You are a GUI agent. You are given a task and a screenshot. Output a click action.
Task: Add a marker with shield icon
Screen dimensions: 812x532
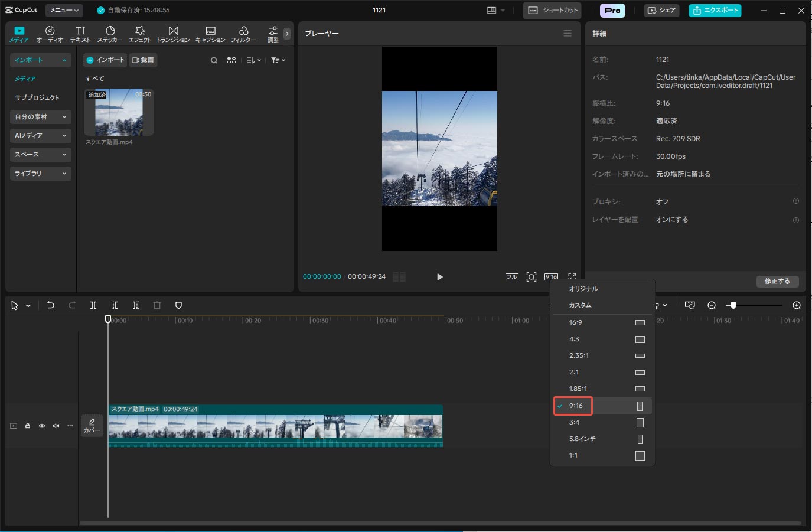point(178,305)
